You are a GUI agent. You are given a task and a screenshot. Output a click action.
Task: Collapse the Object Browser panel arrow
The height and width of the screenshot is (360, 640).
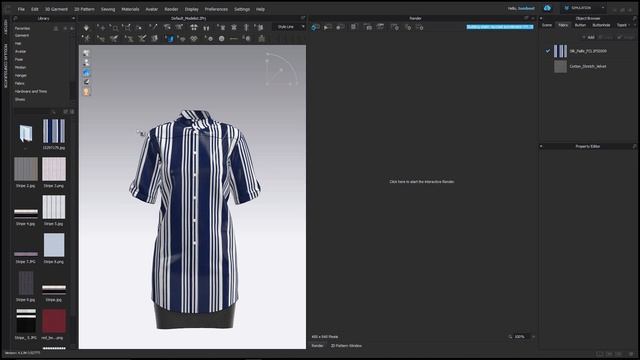[x=541, y=18]
